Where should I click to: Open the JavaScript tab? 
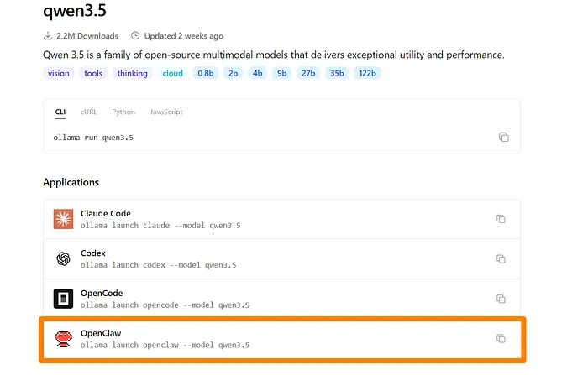pyautogui.click(x=165, y=112)
